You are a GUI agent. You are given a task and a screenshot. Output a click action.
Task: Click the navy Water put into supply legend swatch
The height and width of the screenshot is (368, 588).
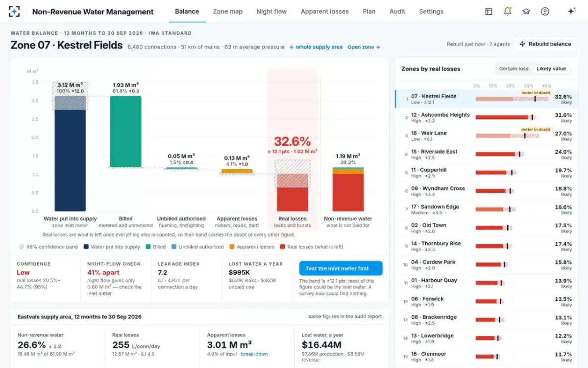click(86, 247)
